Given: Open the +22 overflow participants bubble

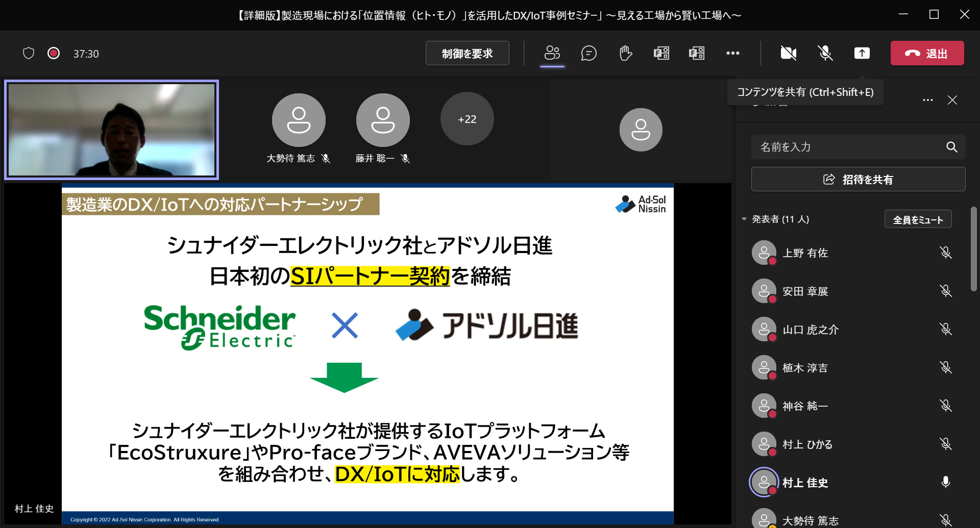Looking at the screenshot, I should click(x=467, y=119).
